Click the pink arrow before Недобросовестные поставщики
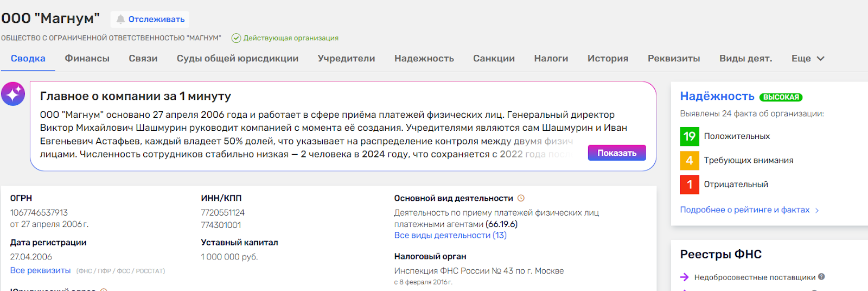868x291 pixels. [x=685, y=277]
